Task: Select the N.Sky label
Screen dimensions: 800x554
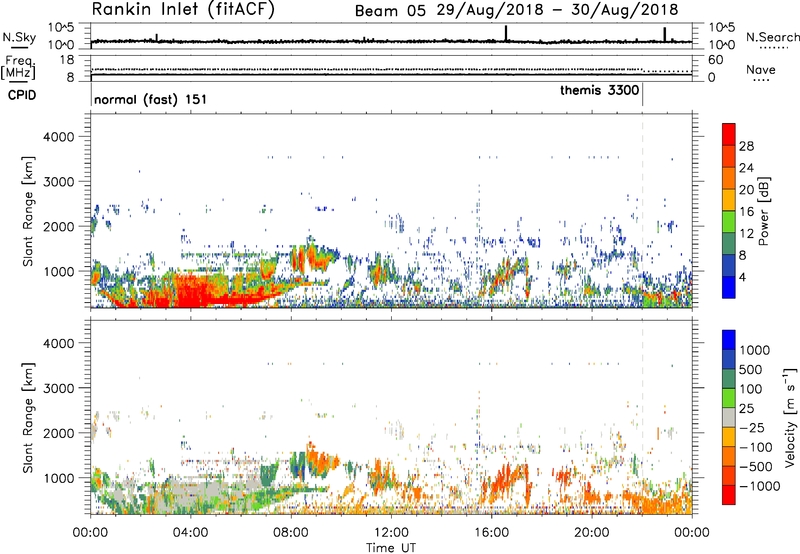Action: (19, 37)
